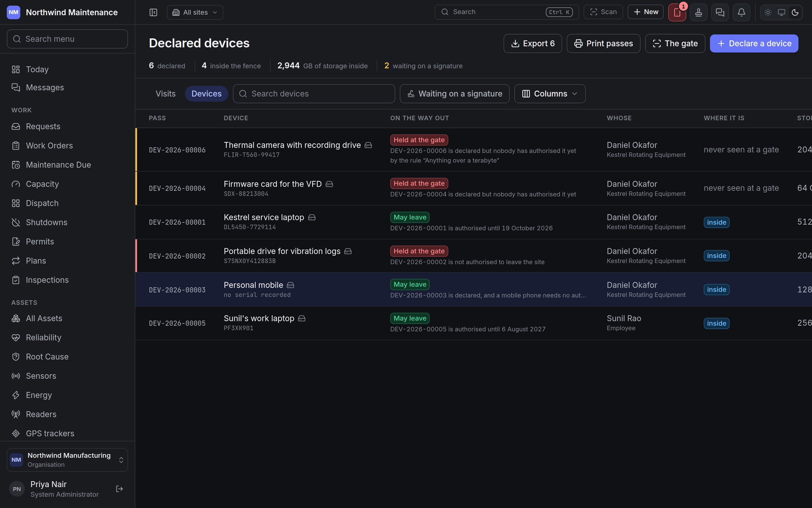Screen dimensions: 812x508
Task: Toggle the Waiting on a signature filter
Action: point(455,94)
